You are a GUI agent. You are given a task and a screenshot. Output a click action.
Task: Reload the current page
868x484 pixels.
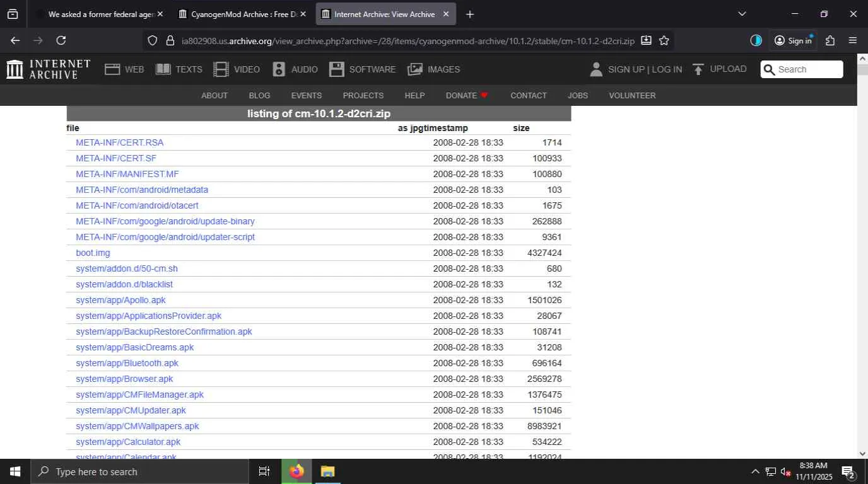(x=61, y=40)
